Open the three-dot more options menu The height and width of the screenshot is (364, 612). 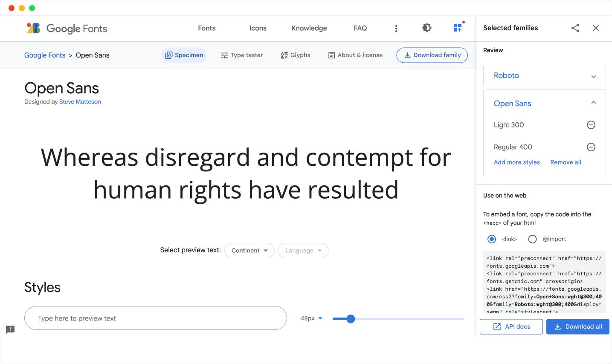coord(396,28)
